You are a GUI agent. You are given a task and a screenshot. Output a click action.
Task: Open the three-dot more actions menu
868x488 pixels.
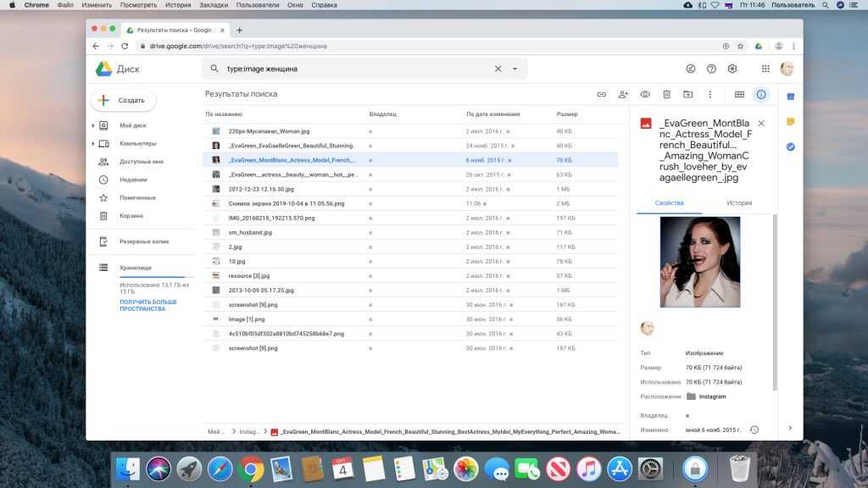point(710,94)
